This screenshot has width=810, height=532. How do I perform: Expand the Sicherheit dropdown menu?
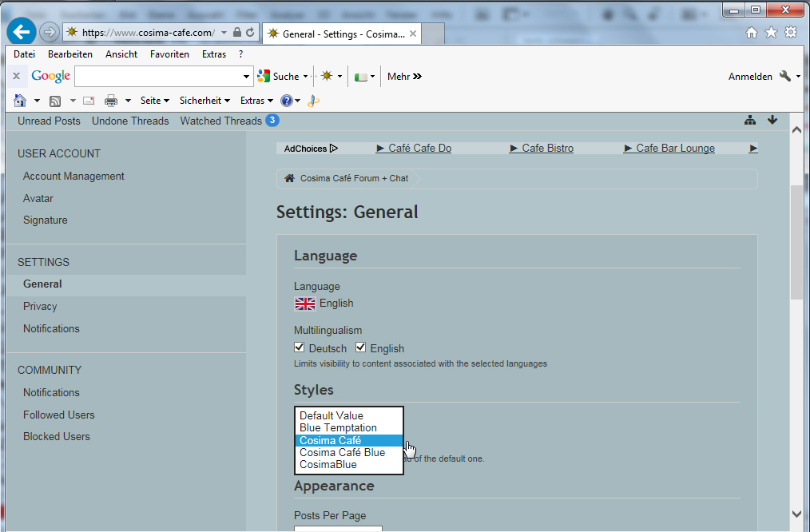click(204, 101)
